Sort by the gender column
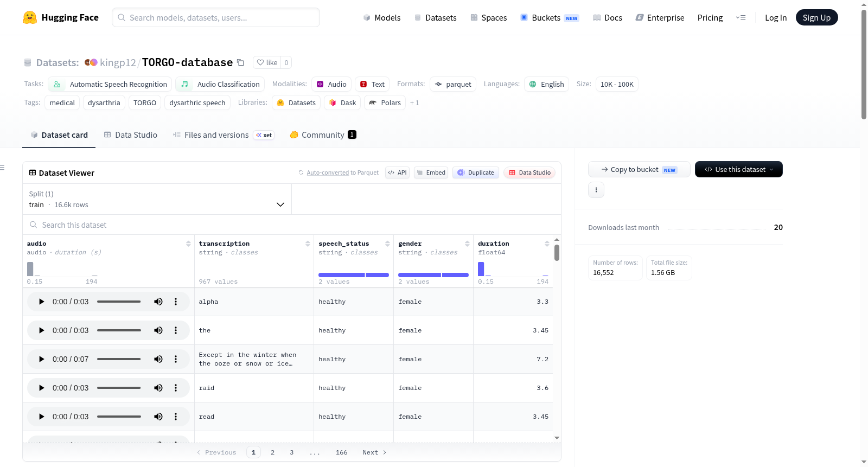Screen dimensions: 868x467 pyautogui.click(x=467, y=244)
